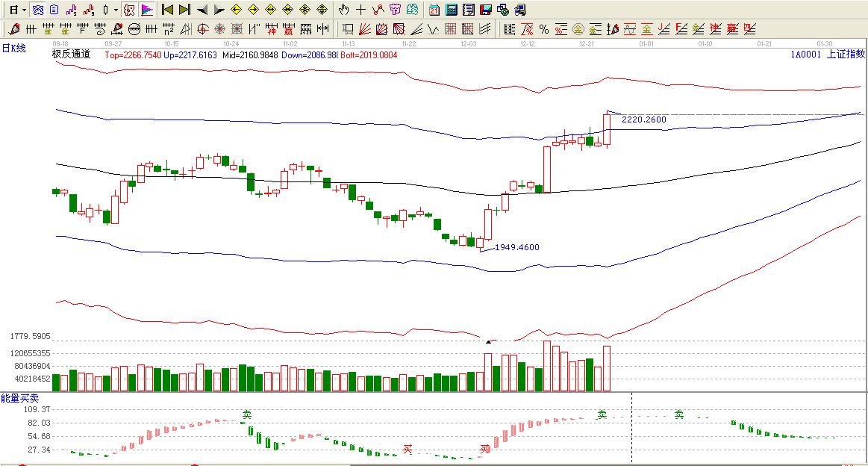Select the hand pan tool
The height and width of the screenshot is (466, 868).
[x=343, y=10]
